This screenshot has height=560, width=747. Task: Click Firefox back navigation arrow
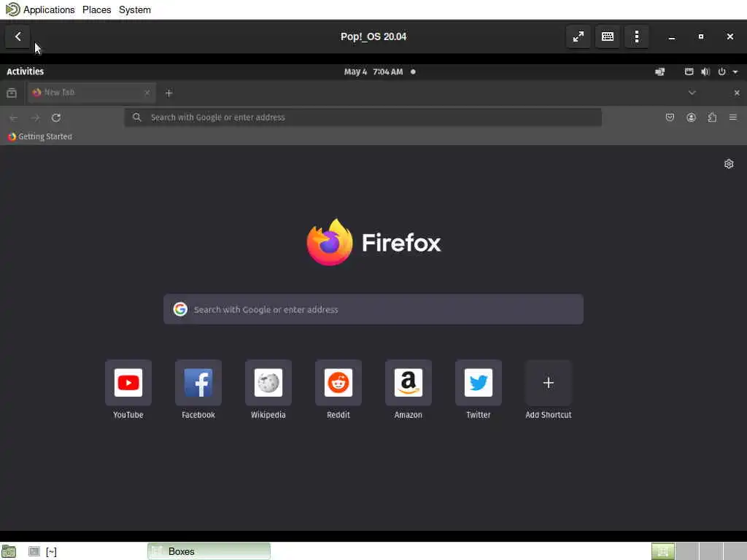(13, 117)
